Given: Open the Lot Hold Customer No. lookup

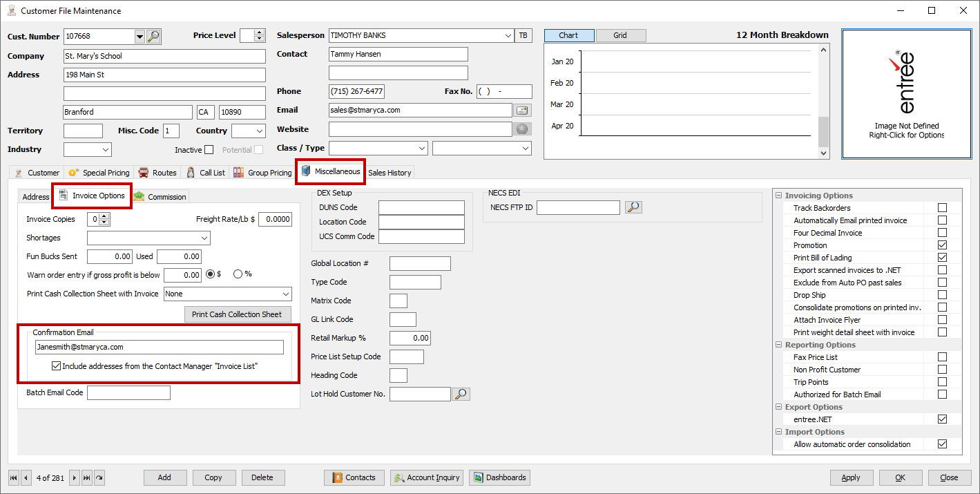Looking at the screenshot, I should click(x=461, y=394).
